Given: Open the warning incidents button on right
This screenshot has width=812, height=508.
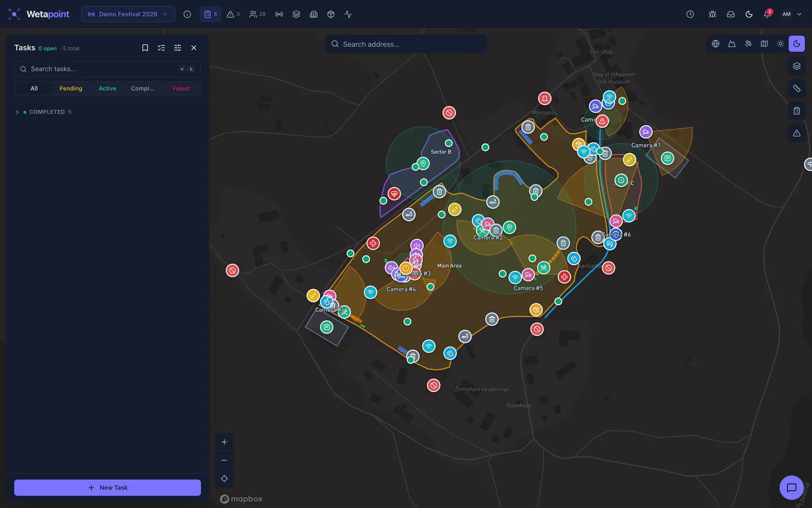Looking at the screenshot, I should 797,133.
